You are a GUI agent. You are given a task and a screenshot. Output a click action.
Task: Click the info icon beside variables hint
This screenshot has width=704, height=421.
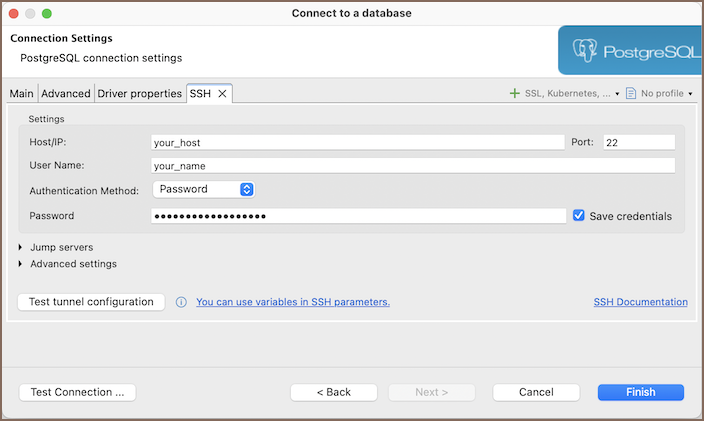[181, 302]
